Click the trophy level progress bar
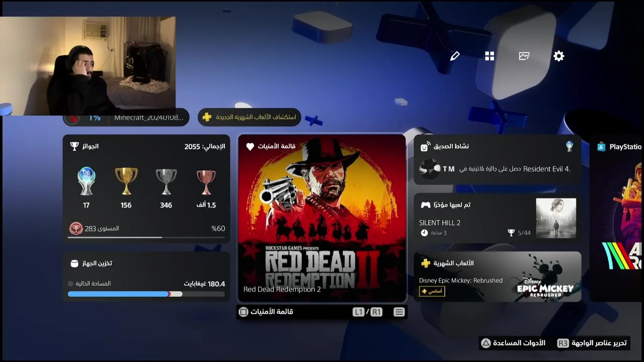 (146, 237)
